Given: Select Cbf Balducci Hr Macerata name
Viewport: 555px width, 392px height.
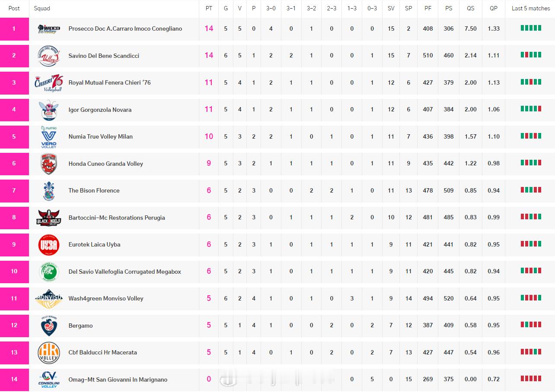Looking at the screenshot, I should pyautogui.click(x=102, y=352).
